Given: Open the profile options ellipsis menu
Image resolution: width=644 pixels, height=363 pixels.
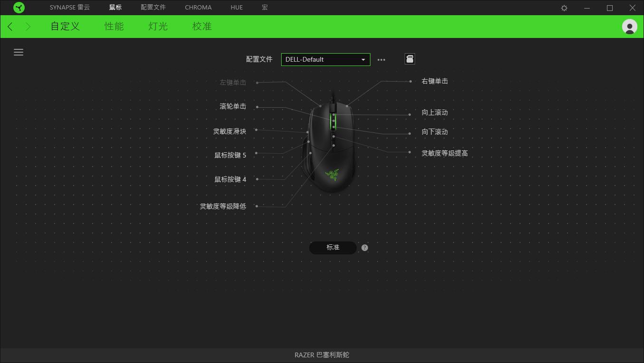Looking at the screenshot, I should pyautogui.click(x=381, y=59).
